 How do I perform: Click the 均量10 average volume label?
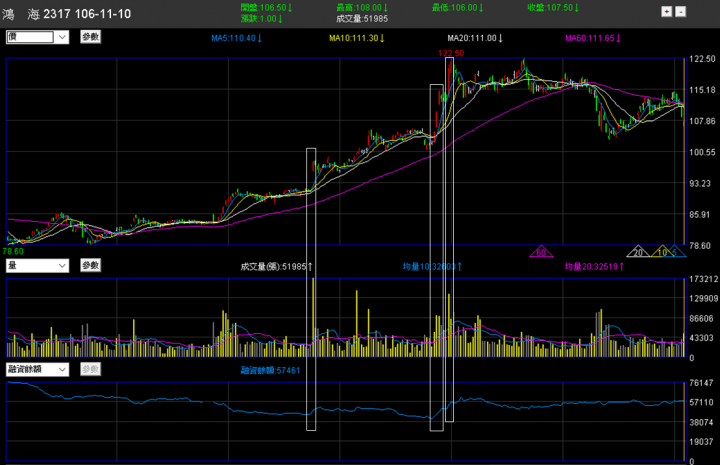(432, 267)
